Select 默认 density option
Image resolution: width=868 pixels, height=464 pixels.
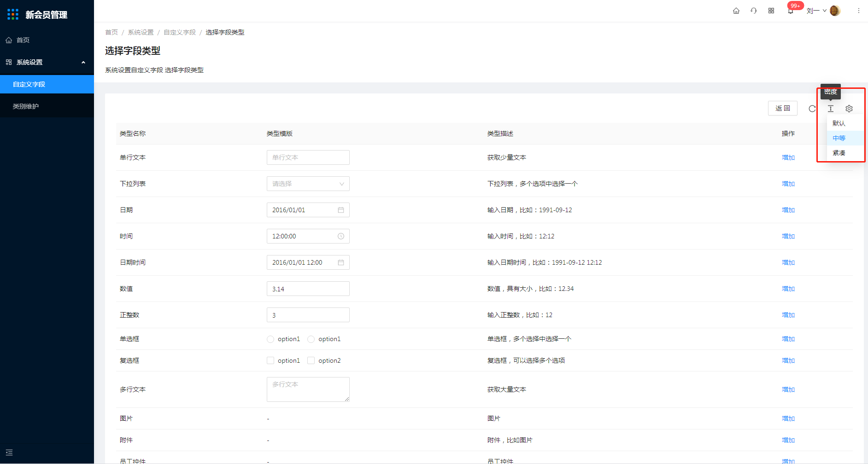point(845,123)
